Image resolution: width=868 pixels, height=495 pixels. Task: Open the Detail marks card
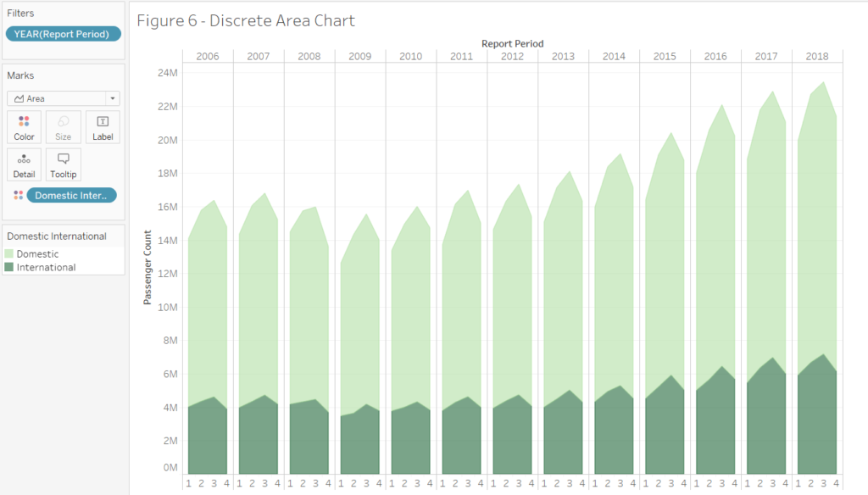pyautogui.click(x=24, y=164)
